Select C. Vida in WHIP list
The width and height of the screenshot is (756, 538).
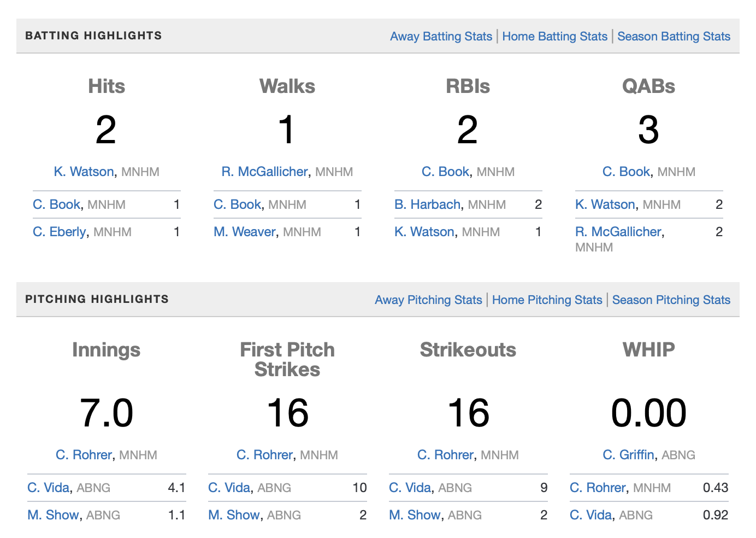(x=590, y=515)
